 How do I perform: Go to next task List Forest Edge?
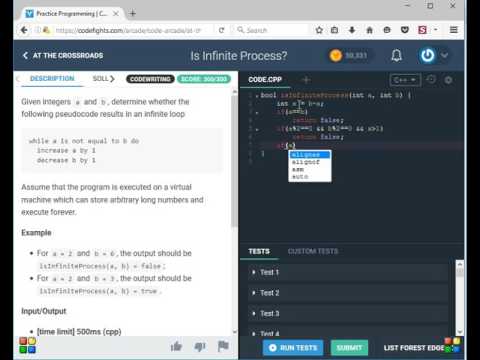point(415,348)
